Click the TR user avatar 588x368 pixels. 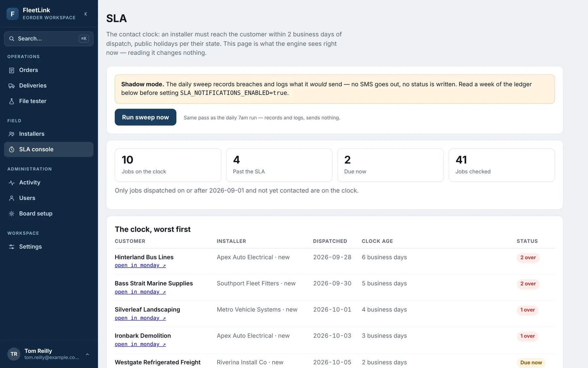(14, 354)
